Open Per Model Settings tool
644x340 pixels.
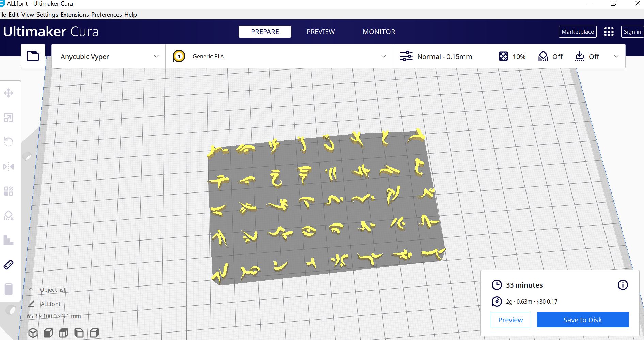tap(9, 191)
